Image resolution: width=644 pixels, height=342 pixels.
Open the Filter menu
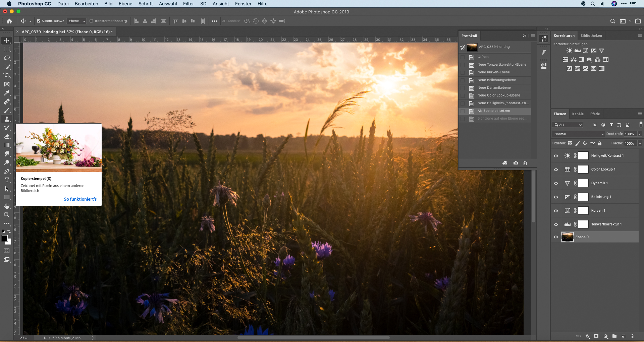click(189, 4)
